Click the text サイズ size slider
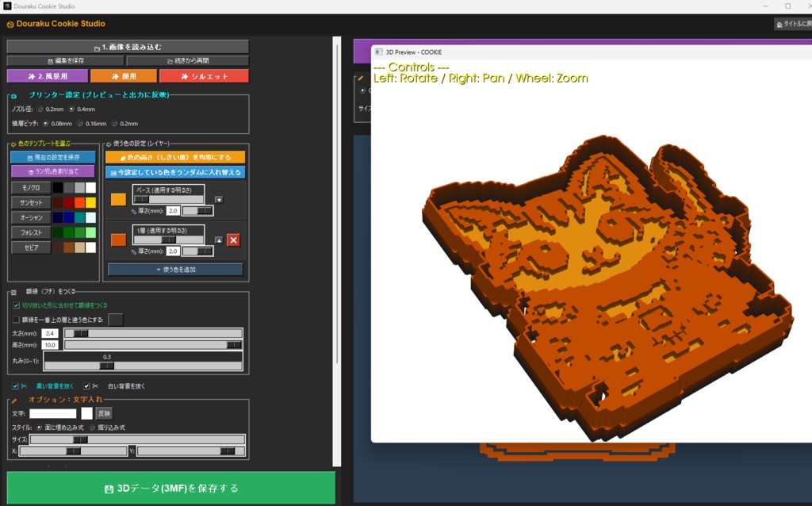Image resolution: width=812 pixels, height=506 pixels. pyautogui.click(x=137, y=439)
